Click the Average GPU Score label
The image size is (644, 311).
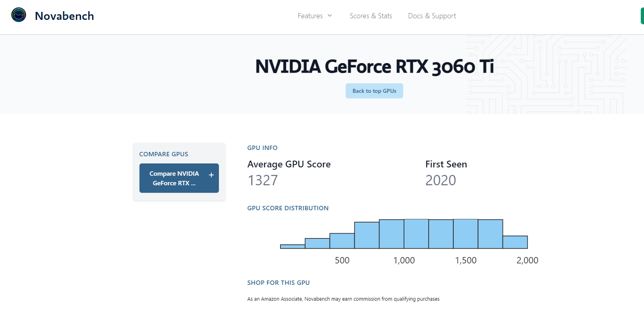[289, 164]
